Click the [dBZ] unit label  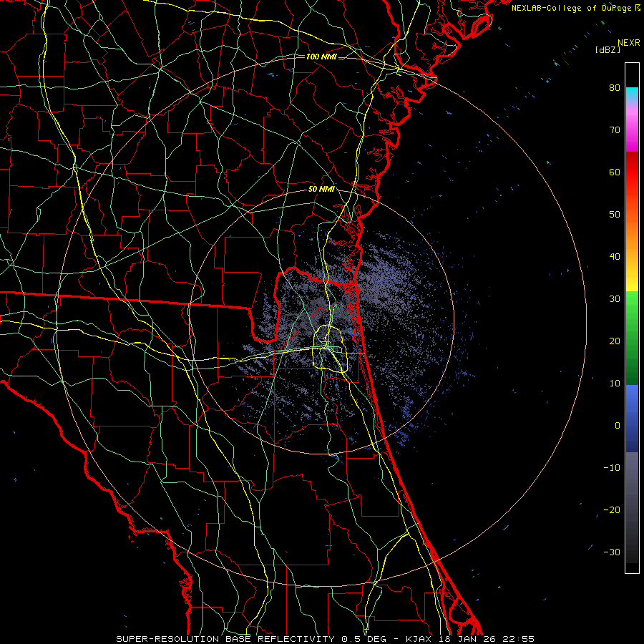click(x=608, y=49)
